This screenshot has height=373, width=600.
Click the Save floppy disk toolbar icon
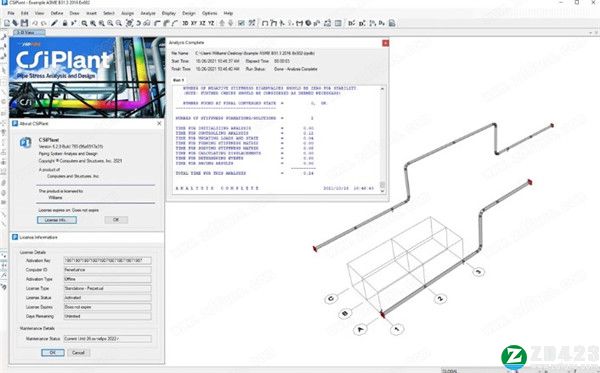point(24,23)
